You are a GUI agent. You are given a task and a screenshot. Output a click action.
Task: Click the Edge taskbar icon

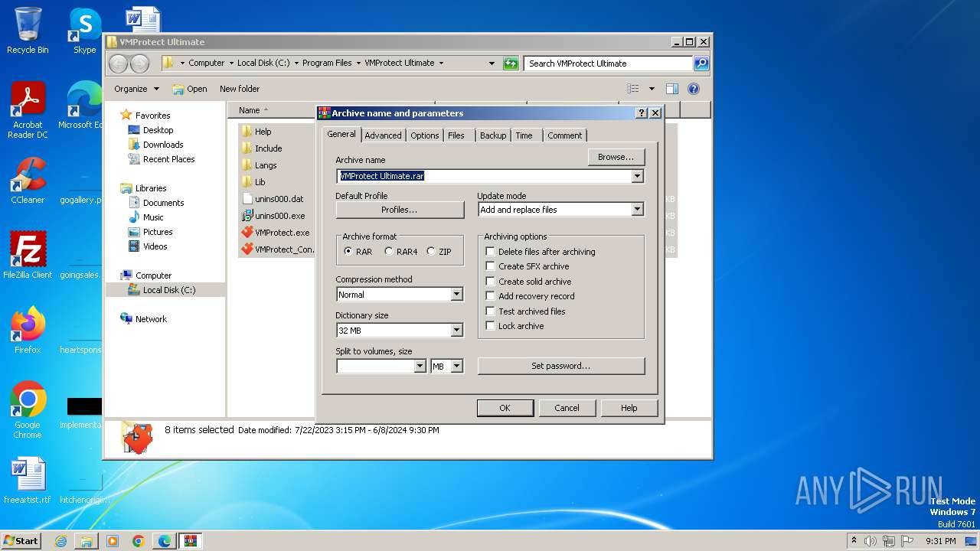click(x=165, y=541)
